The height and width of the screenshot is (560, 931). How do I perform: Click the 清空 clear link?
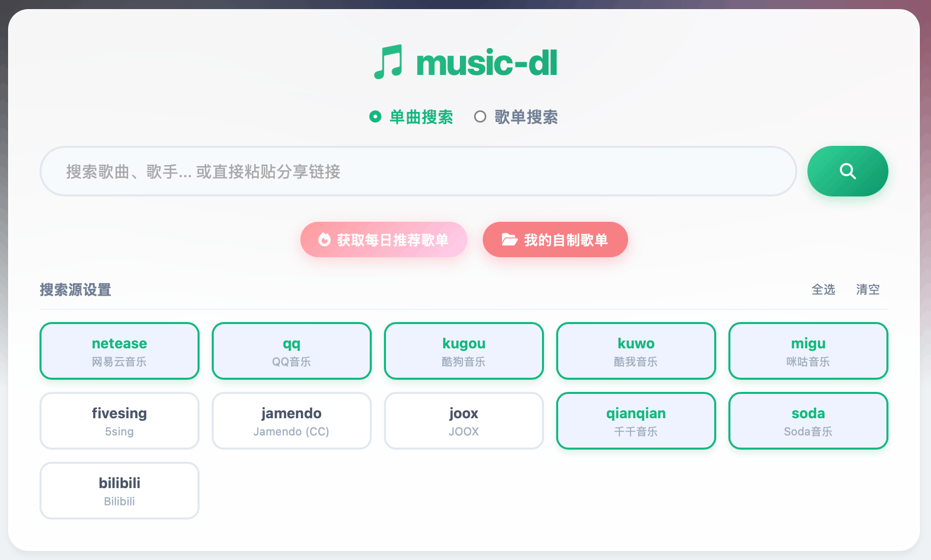[868, 290]
